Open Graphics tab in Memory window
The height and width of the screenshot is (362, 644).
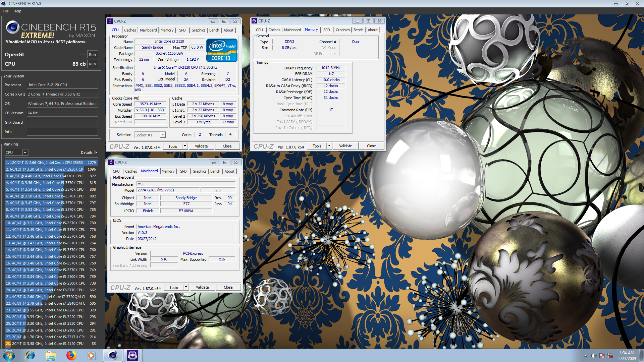[x=343, y=30]
